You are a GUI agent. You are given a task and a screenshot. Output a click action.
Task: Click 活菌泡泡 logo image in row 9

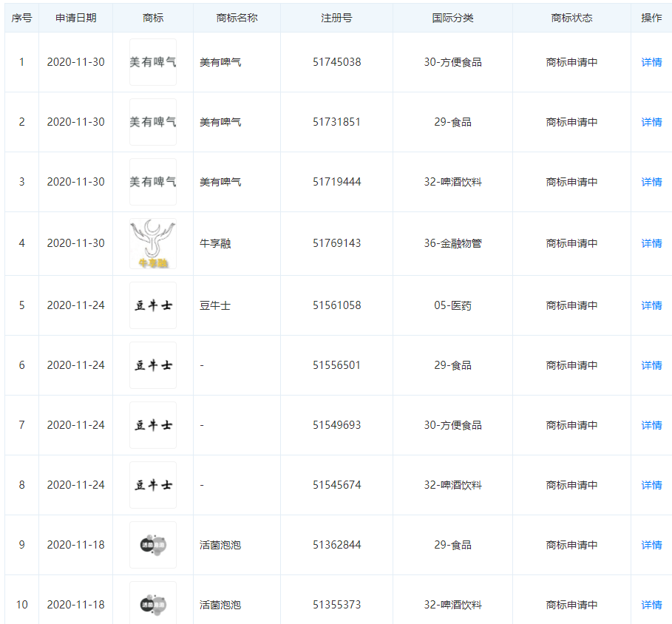153,545
